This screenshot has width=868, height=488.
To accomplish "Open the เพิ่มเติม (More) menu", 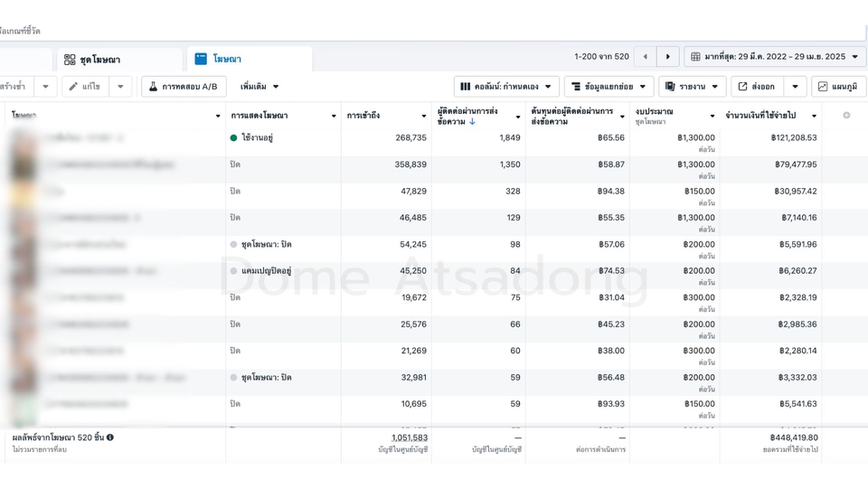I will click(259, 87).
